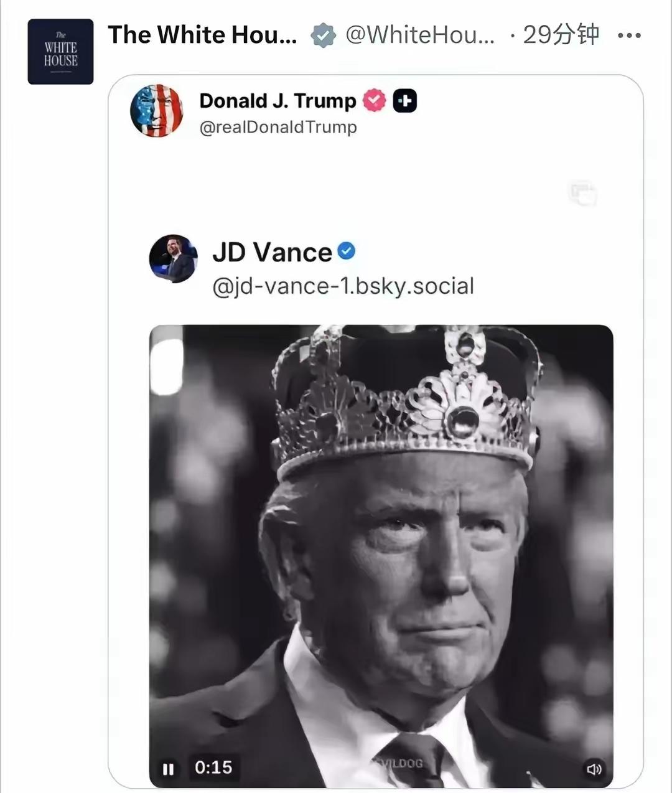Click the faint overlapping-images icon
672x793 pixels.
[583, 194]
